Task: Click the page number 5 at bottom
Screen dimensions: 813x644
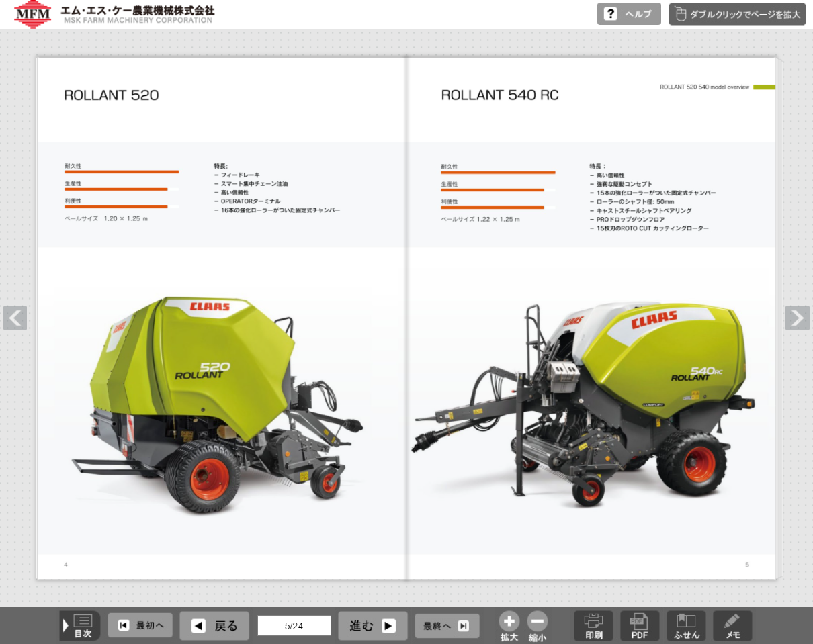Action: [746, 564]
